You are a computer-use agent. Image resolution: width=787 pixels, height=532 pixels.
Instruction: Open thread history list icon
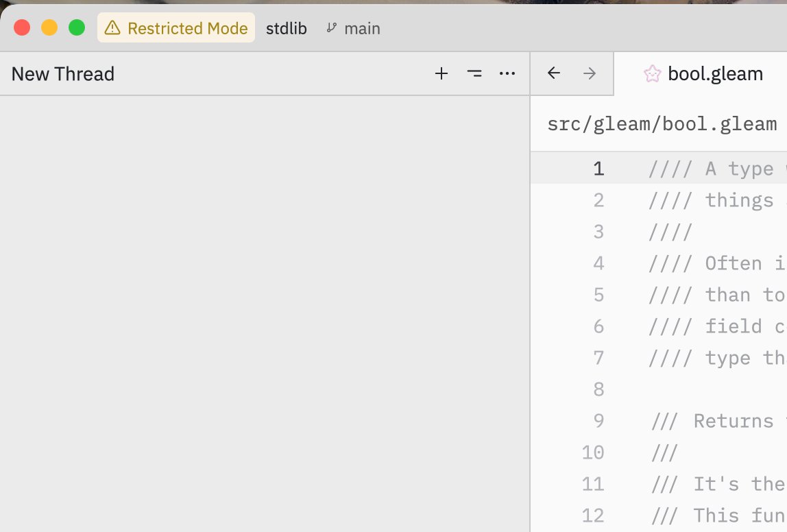tap(474, 74)
